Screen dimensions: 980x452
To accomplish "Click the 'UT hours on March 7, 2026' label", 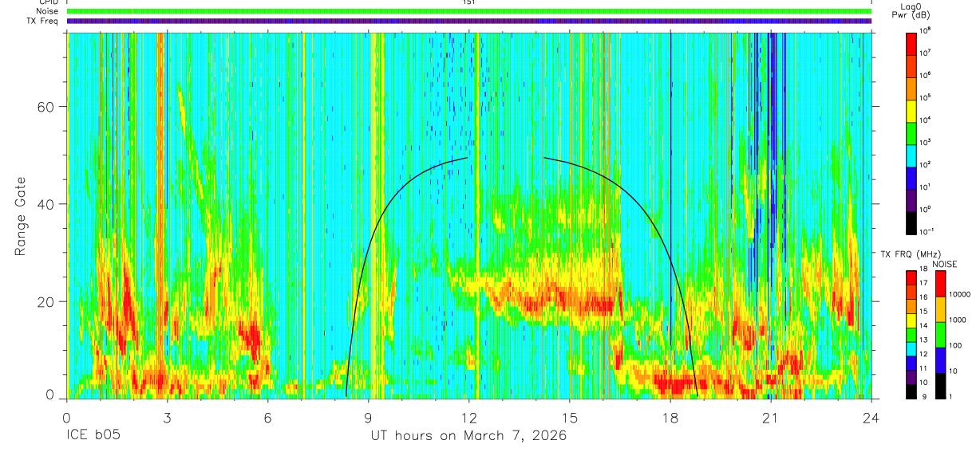I will (468, 436).
